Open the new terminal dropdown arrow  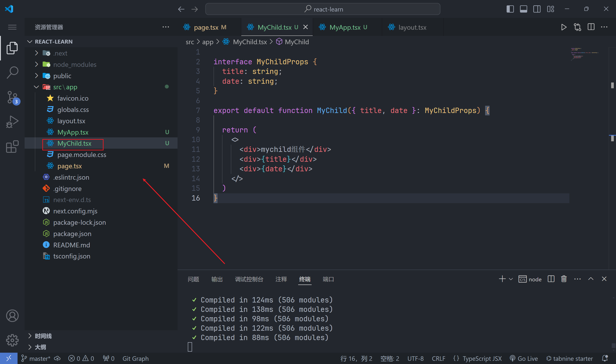click(x=511, y=279)
